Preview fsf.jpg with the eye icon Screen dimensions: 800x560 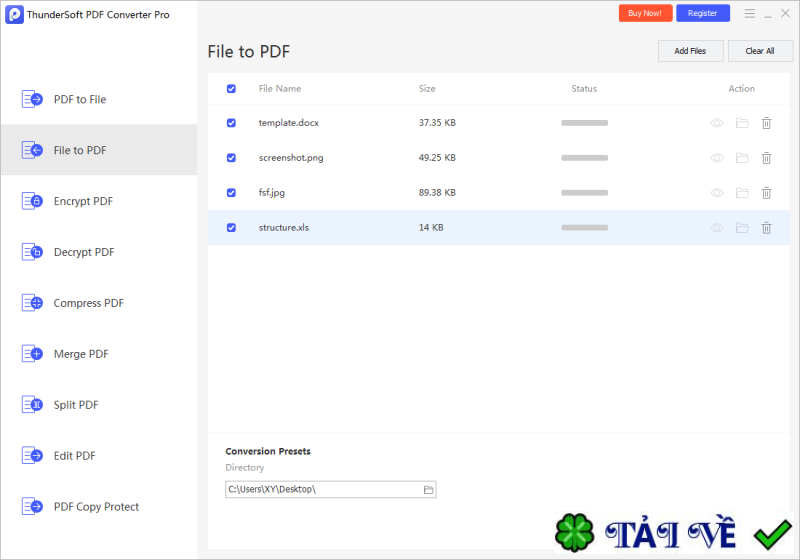coord(717,193)
